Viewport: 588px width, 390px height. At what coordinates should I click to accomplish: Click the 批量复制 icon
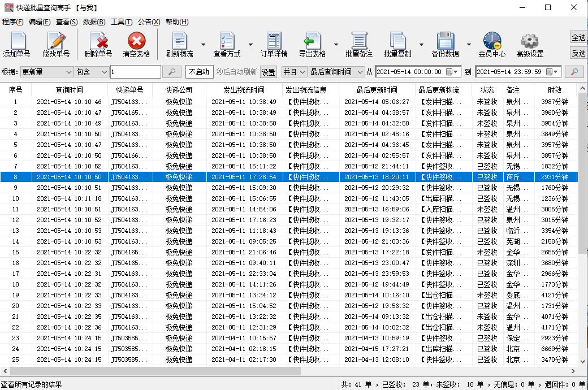tap(397, 41)
